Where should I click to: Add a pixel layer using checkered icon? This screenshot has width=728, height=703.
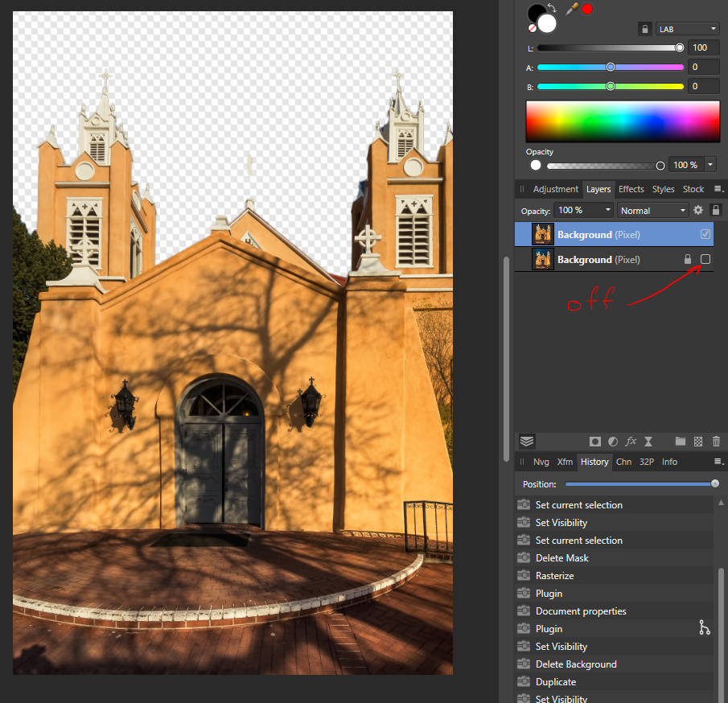[x=698, y=442]
